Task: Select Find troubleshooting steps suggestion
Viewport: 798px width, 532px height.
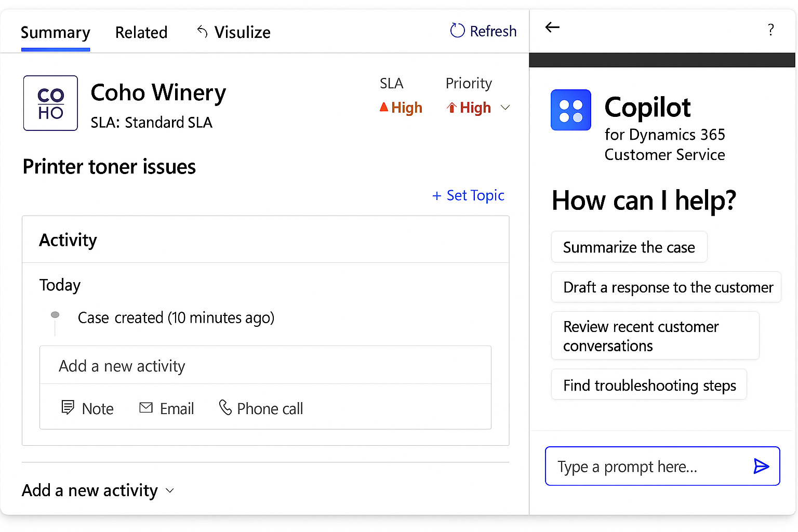Action: 649,385
